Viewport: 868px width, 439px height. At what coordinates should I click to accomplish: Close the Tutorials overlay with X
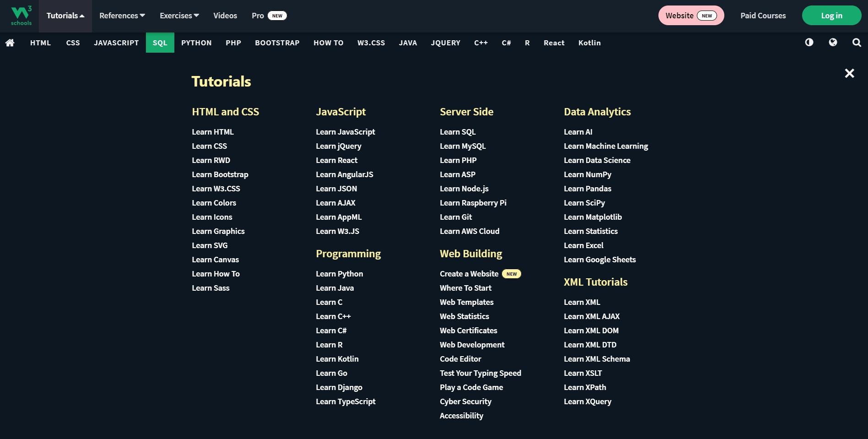click(x=849, y=73)
